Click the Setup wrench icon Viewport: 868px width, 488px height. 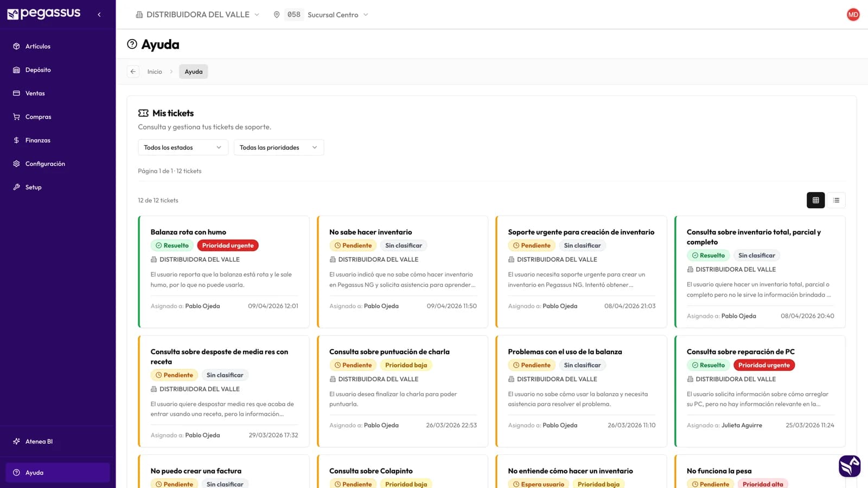click(16, 187)
